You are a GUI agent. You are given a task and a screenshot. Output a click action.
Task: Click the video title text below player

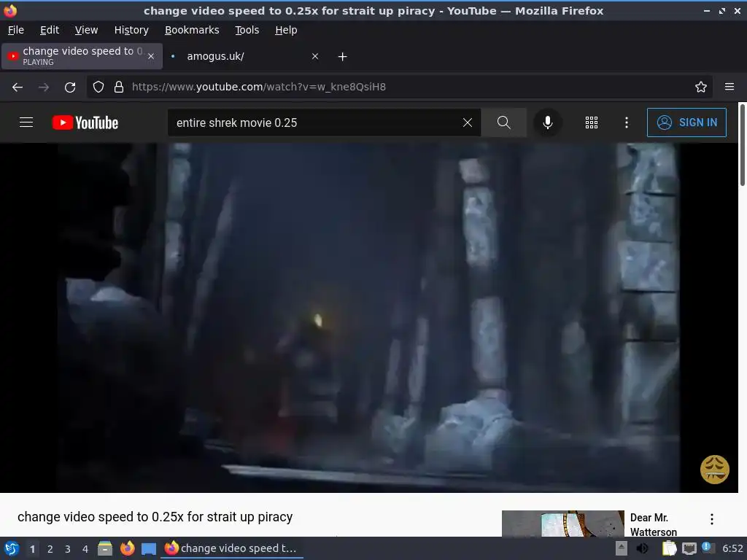coord(155,517)
